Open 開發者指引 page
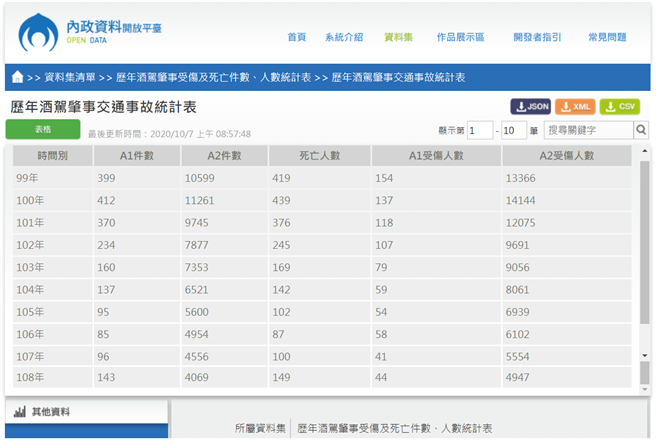This screenshot has width=656, height=442. [537, 38]
